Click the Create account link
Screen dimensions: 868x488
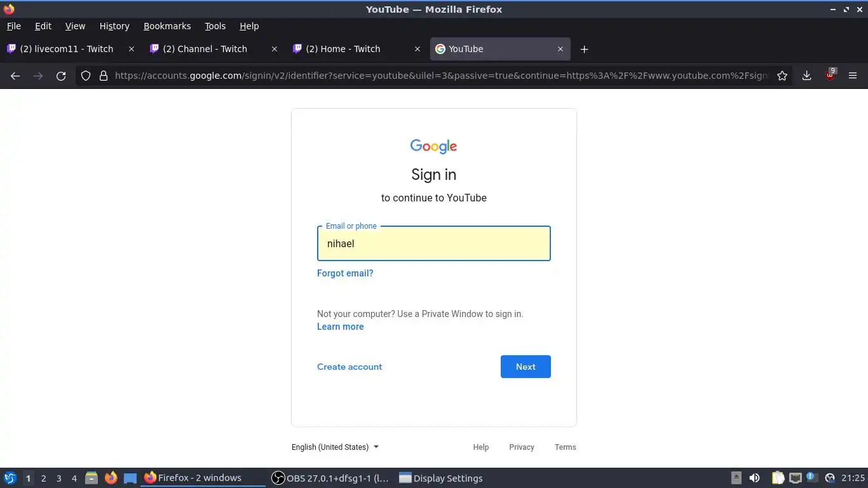349,367
